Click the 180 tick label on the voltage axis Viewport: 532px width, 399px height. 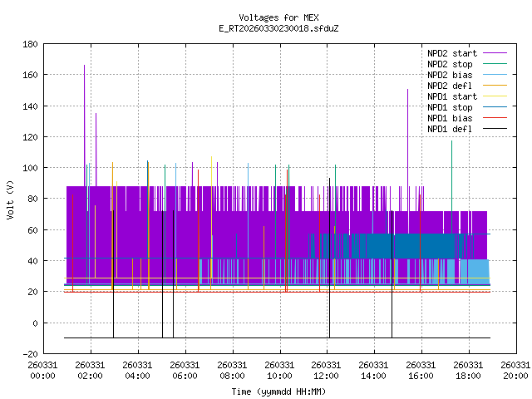(28, 43)
